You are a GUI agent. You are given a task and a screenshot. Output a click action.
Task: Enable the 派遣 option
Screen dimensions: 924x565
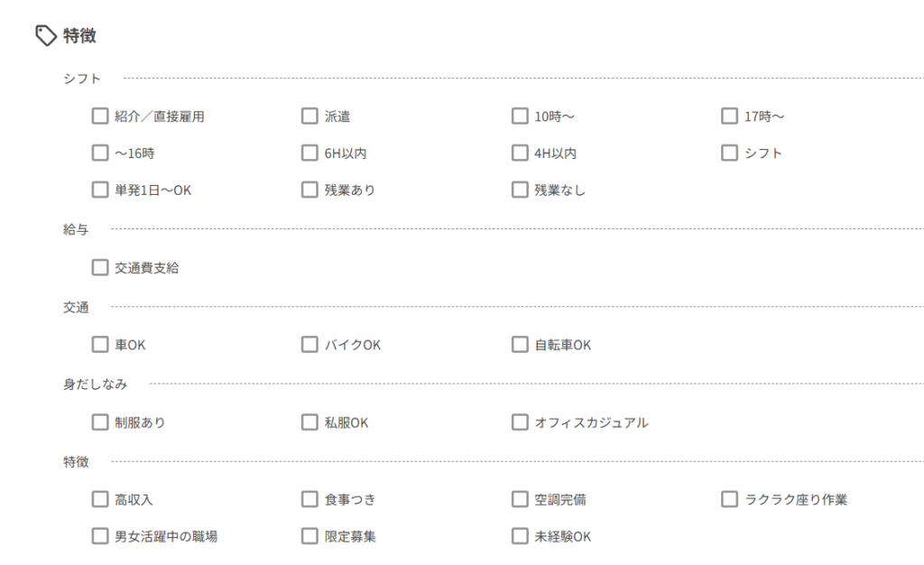(x=310, y=116)
